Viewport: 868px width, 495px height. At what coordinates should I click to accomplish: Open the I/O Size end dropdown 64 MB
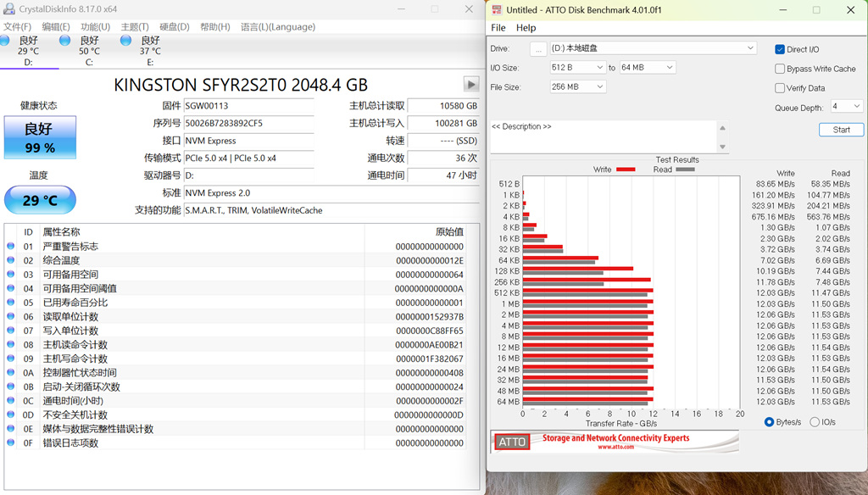(648, 68)
